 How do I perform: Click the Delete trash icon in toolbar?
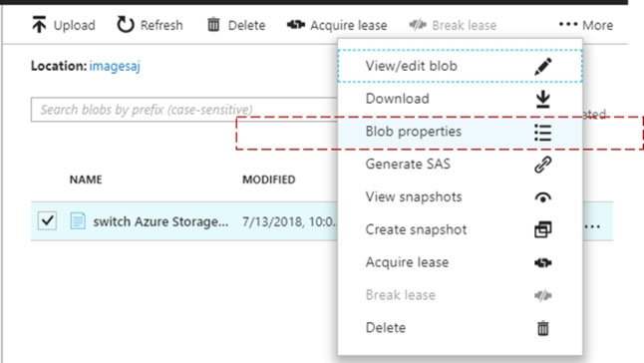tap(213, 25)
